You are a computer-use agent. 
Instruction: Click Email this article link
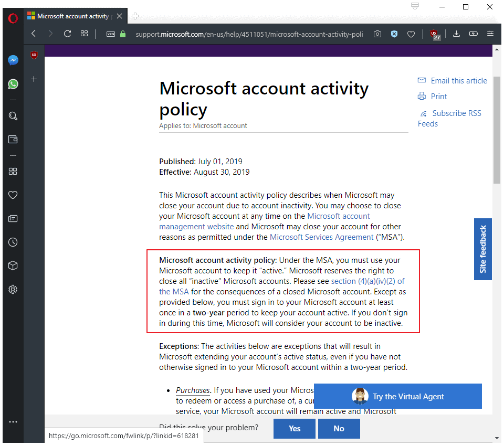(x=452, y=81)
